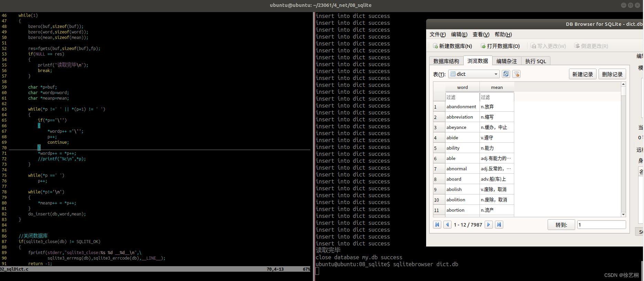The image size is (644, 281).
Task: Open the 帮助(H) menu
Action: (x=503, y=34)
